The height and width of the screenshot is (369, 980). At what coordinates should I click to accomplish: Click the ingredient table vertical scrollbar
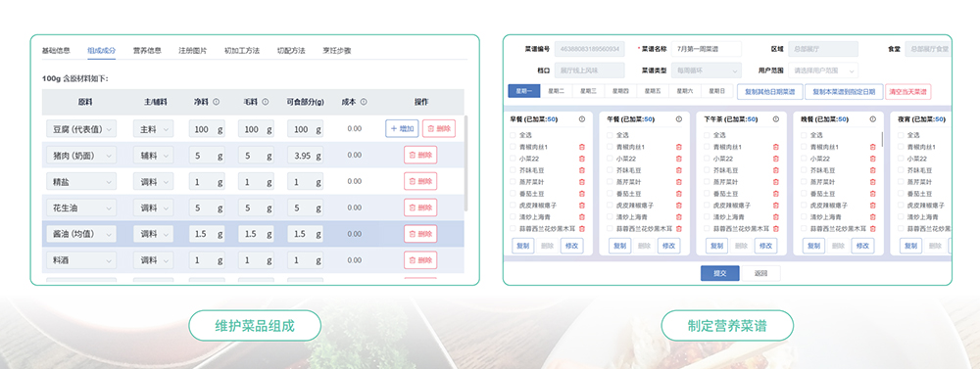tap(465, 163)
